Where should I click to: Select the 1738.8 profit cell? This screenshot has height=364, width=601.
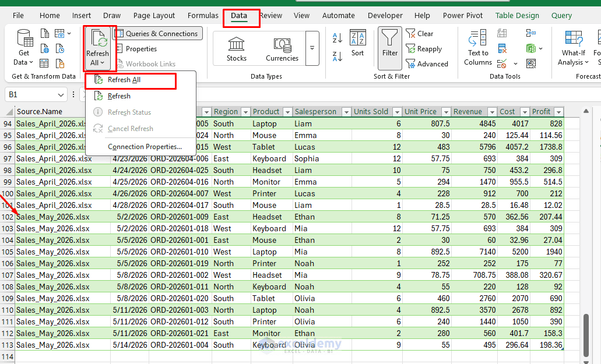point(547,147)
